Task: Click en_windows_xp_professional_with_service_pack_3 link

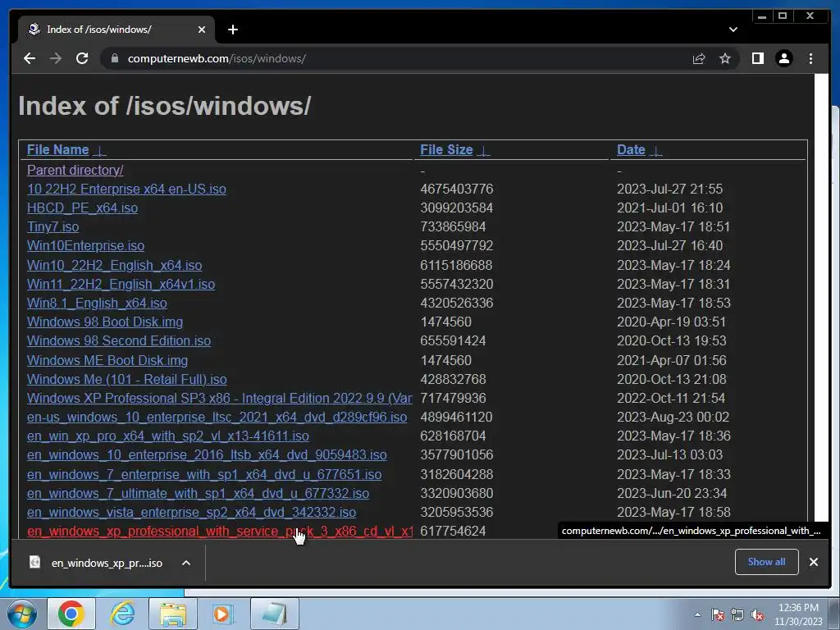Action: pos(220,531)
